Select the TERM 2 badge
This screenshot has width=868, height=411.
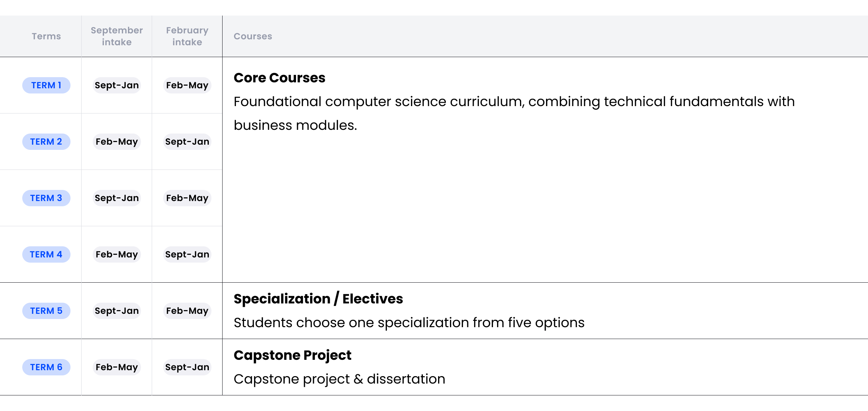click(46, 142)
